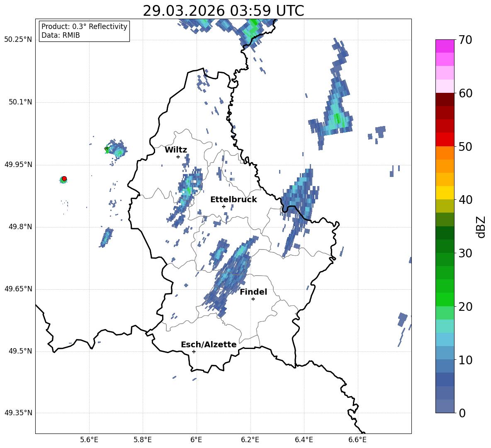The image size is (491, 448).
Task: Click the 60 value on the colorbar
Action: click(x=465, y=93)
